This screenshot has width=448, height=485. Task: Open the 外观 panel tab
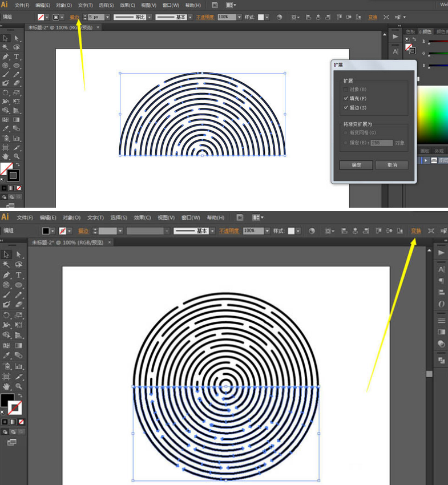tap(439, 151)
